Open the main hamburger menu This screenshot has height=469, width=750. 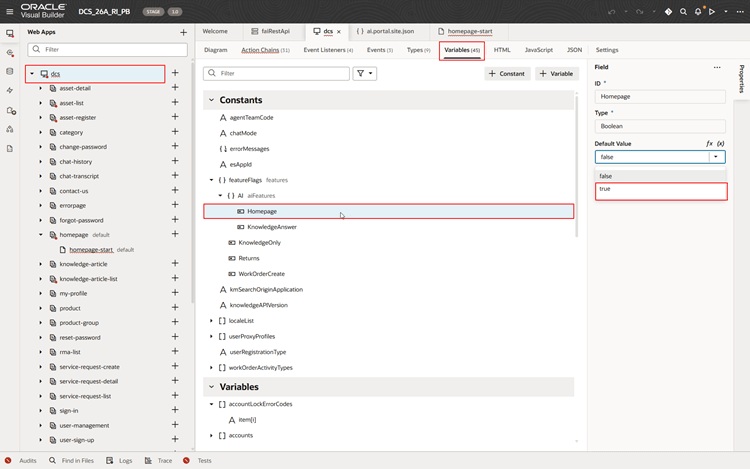coord(10,11)
